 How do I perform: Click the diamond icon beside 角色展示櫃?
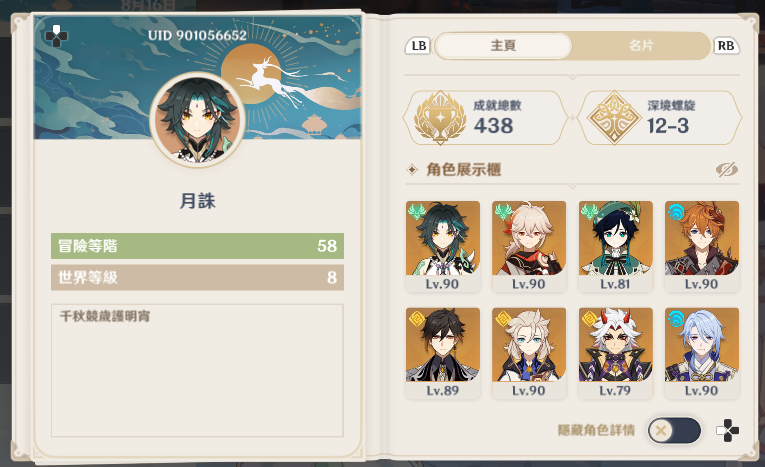click(x=412, y=170)
